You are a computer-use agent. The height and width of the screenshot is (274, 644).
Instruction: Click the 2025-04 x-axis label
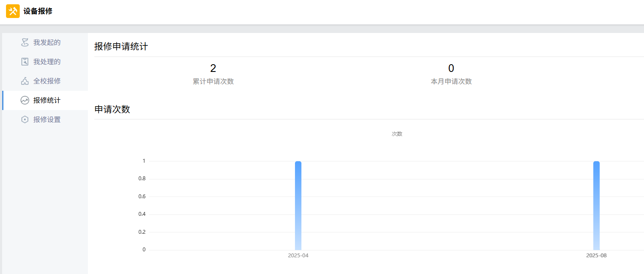[298, 256]
